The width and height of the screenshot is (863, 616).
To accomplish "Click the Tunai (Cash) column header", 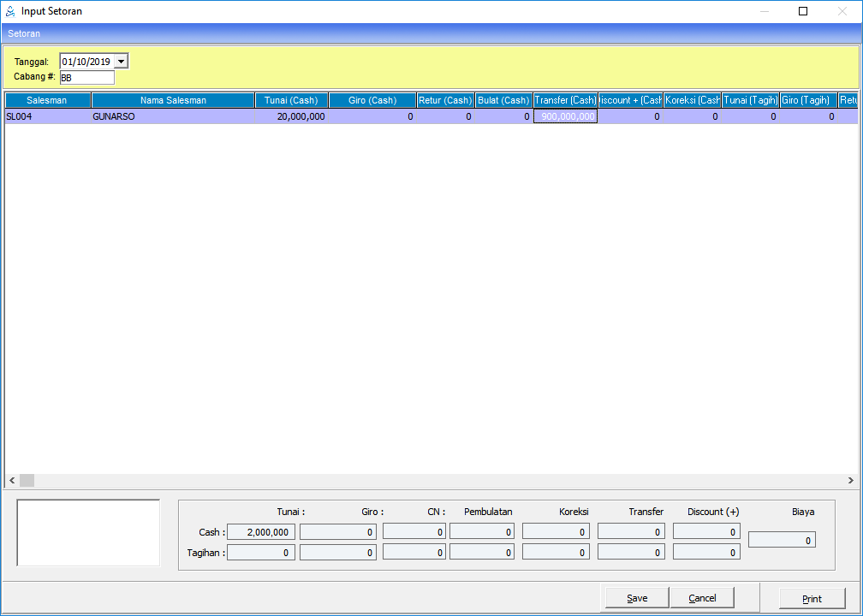I will click(291, 100).
